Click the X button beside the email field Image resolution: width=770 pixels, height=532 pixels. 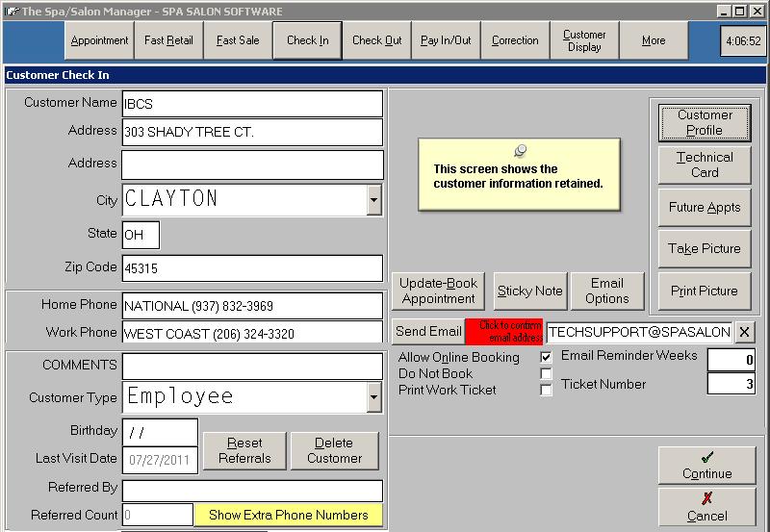click(746, 332)
